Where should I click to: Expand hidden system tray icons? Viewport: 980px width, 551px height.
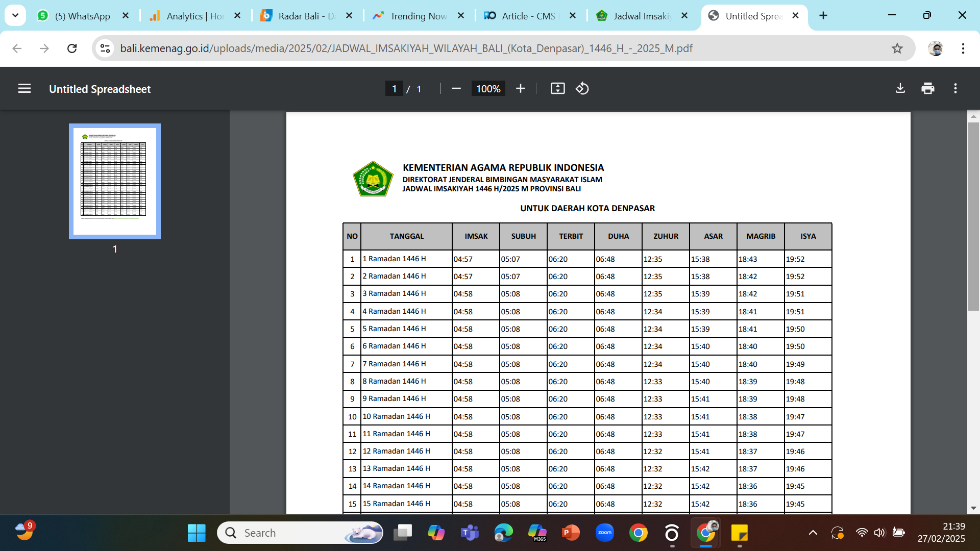tap(813, 532)
